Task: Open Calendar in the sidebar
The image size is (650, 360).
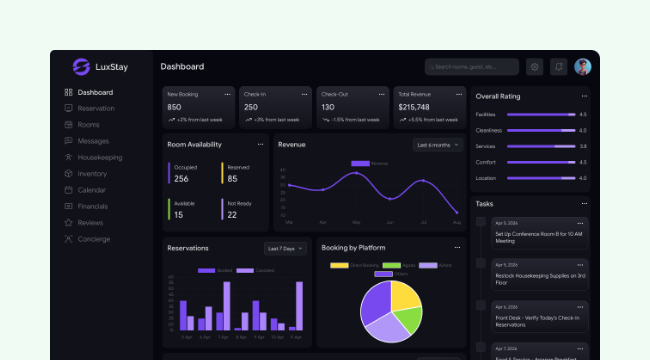Action: tap(92, 190)
